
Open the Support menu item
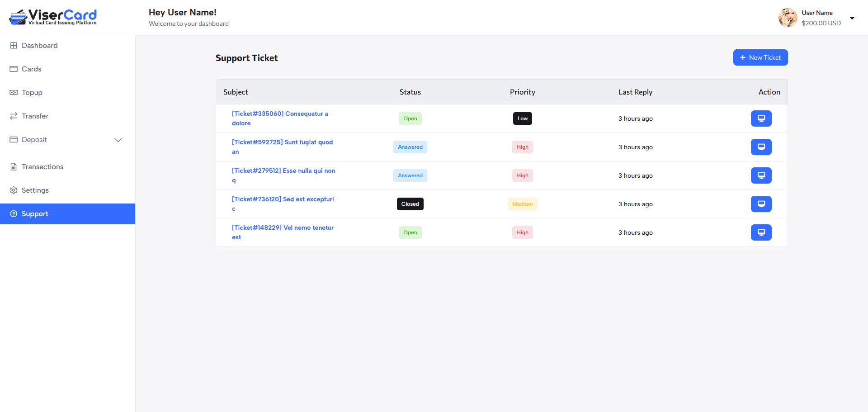[35, 214]
